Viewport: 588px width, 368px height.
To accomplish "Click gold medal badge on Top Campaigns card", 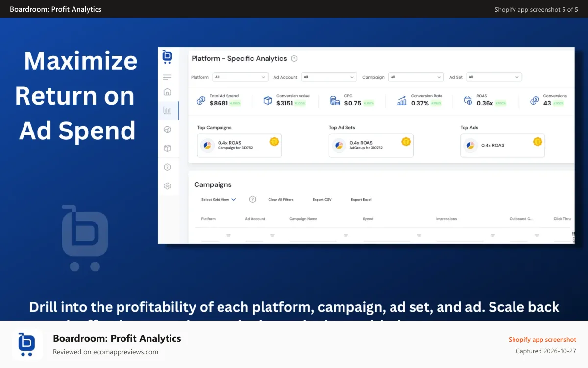I will pyautogui.click(x=274, y=142).
